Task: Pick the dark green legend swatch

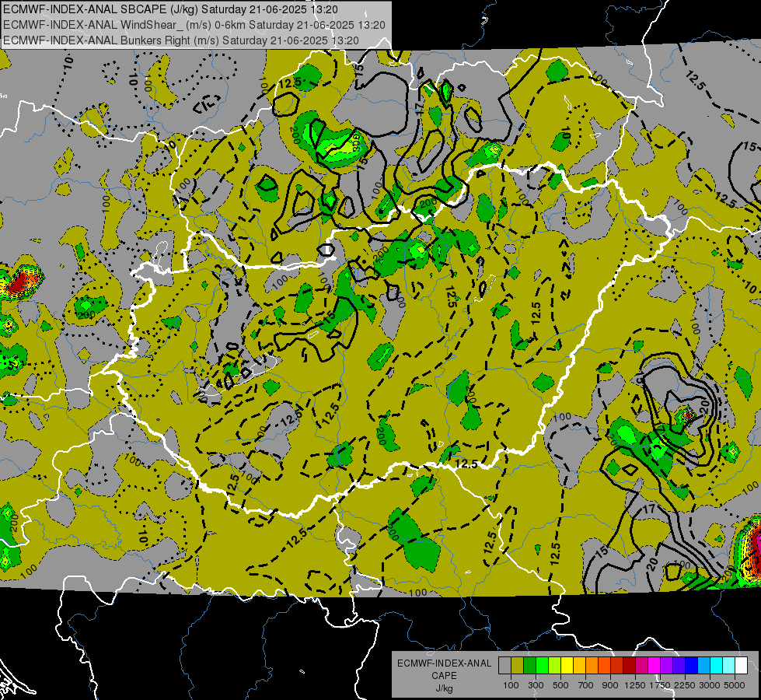Action: (529, 665)
